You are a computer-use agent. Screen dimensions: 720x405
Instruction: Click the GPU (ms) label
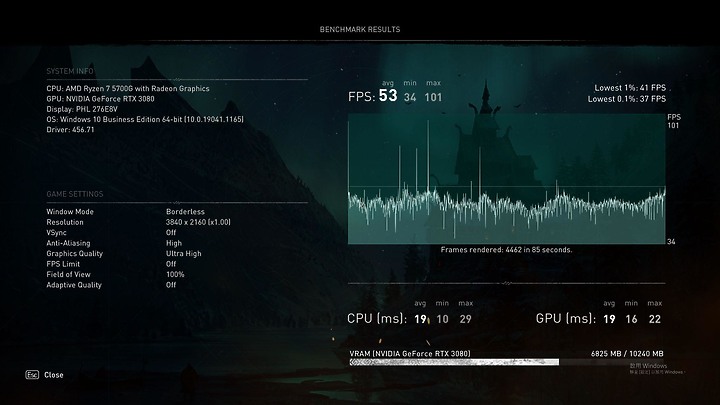[566, 319]
